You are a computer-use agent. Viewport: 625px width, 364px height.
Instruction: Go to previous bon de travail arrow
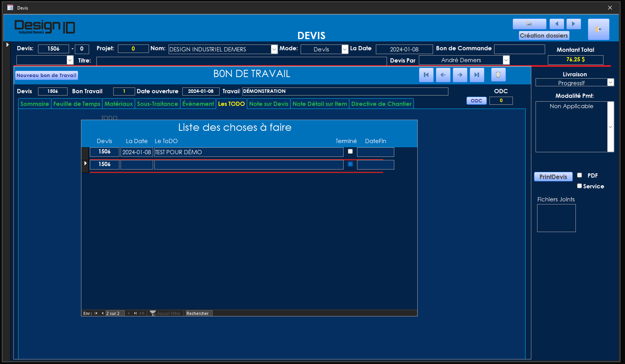point(443,75)
